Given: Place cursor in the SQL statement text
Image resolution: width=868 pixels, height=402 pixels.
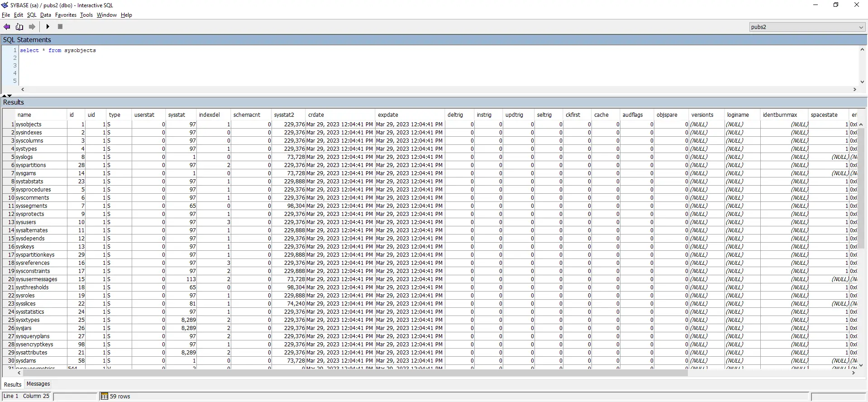Looking at the screenshot, I should click(x=58, y=51).
